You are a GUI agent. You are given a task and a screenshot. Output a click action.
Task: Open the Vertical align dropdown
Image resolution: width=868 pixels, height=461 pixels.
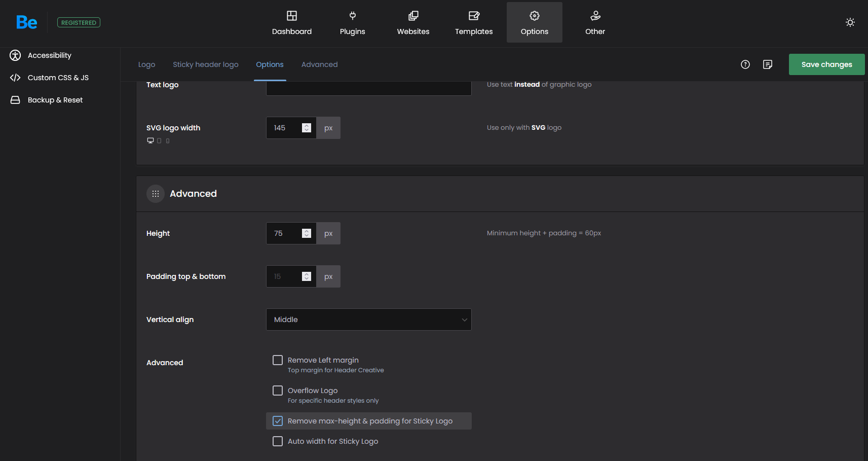click(369, 320)
